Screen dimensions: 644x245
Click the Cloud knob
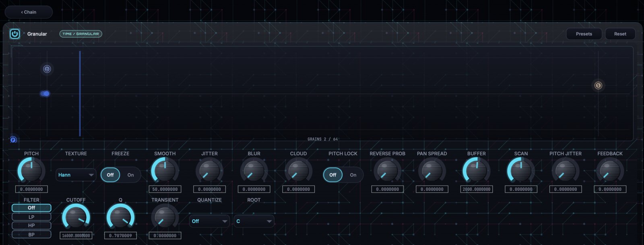coord(299,171)
